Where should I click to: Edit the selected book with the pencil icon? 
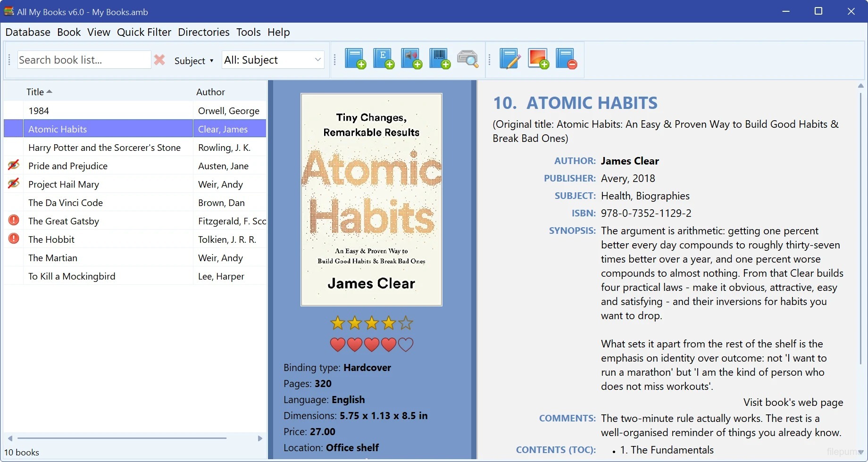510,59
